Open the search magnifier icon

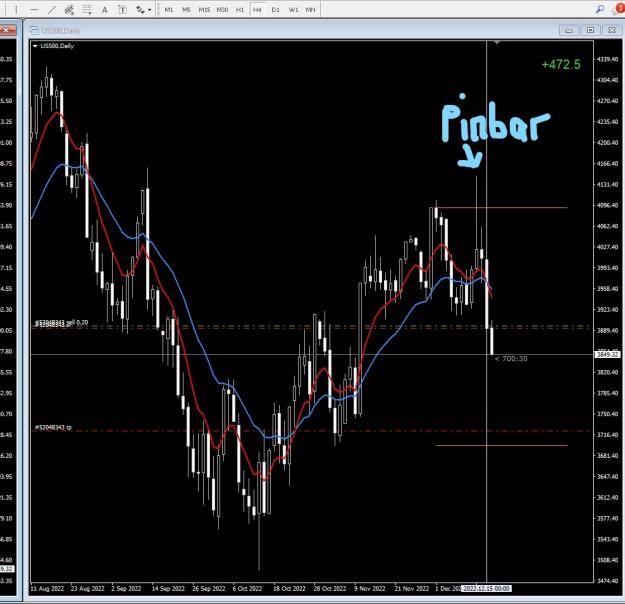pos(599,9)
